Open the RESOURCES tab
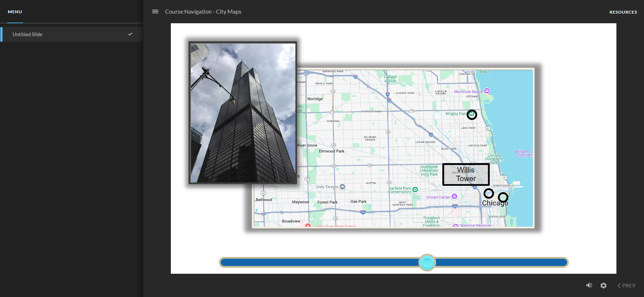 pyautogui.click(x=623, y=12)
